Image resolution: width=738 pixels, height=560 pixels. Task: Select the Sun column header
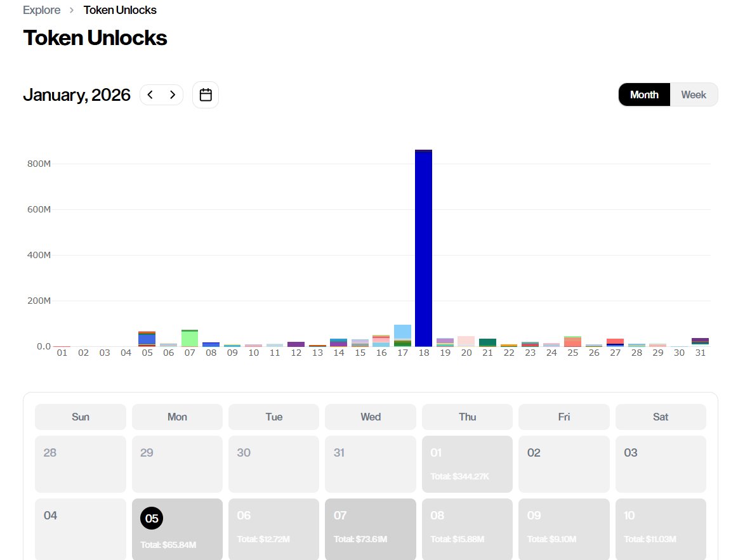[80, 417]
